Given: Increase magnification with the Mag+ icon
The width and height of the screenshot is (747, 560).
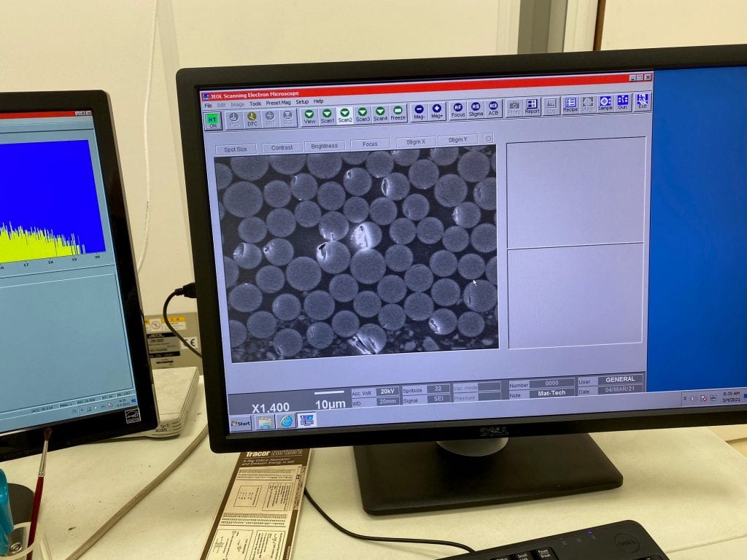Looking at the screenshot, I should pyautogui.click(x=438, y=110).
